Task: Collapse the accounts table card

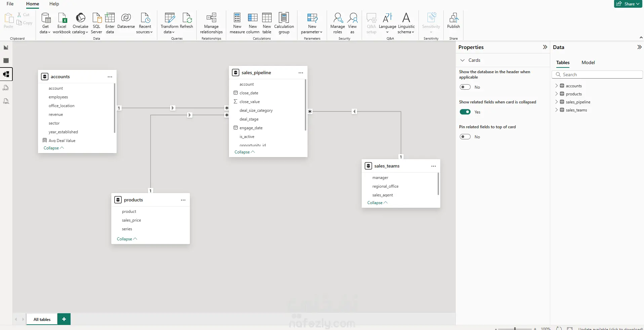Action: pyautogui.click(x=53, y=148)
